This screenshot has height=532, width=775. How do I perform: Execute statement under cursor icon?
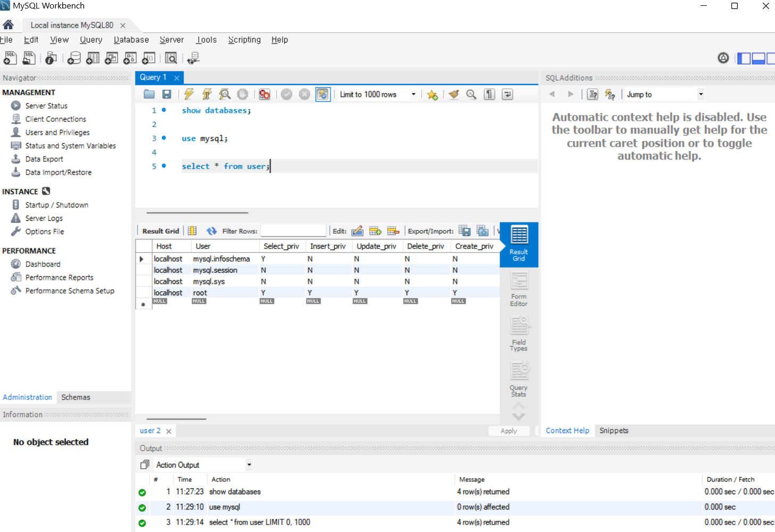(207, 94)
